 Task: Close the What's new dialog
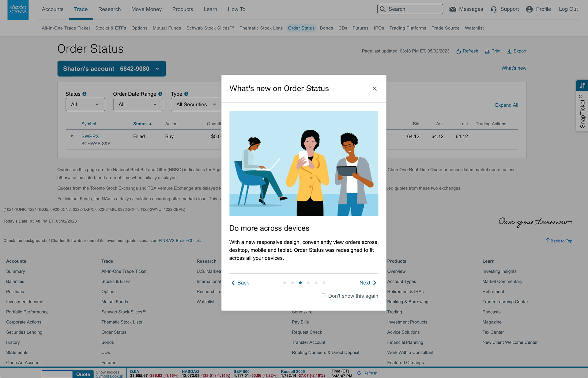click(375, 89)
